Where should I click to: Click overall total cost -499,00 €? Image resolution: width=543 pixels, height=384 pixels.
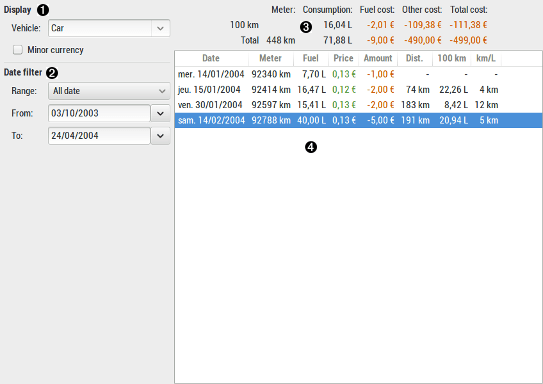(x=469, y=40)
